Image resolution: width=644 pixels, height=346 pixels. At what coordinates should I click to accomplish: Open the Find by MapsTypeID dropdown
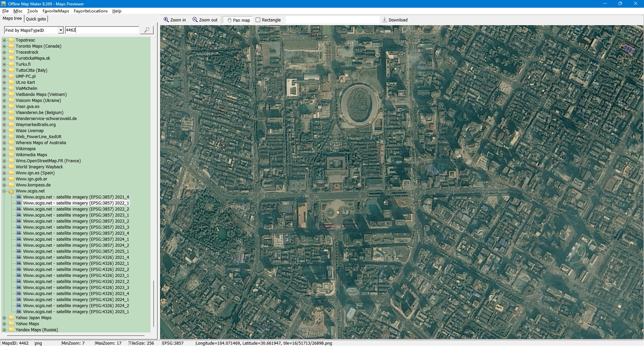coord(61,30)
